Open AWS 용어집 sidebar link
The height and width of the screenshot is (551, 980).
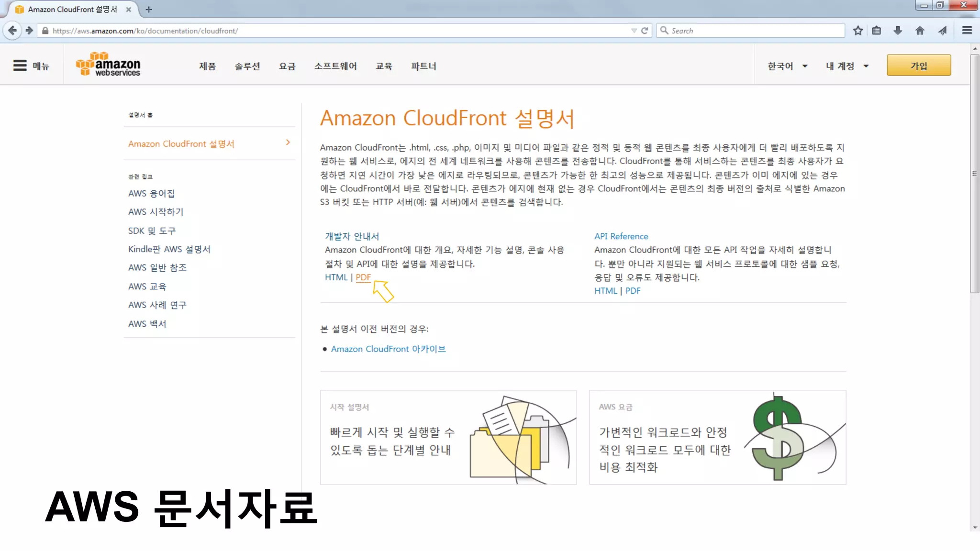tap(151, 193)
